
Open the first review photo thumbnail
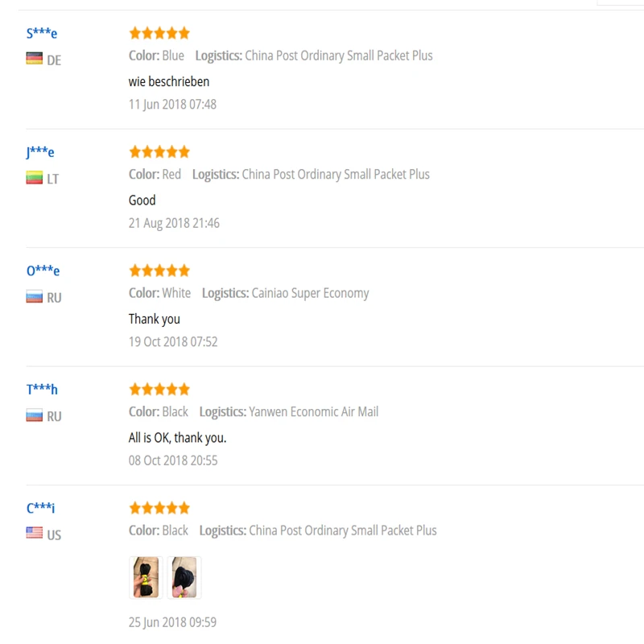tap(146, 577)
